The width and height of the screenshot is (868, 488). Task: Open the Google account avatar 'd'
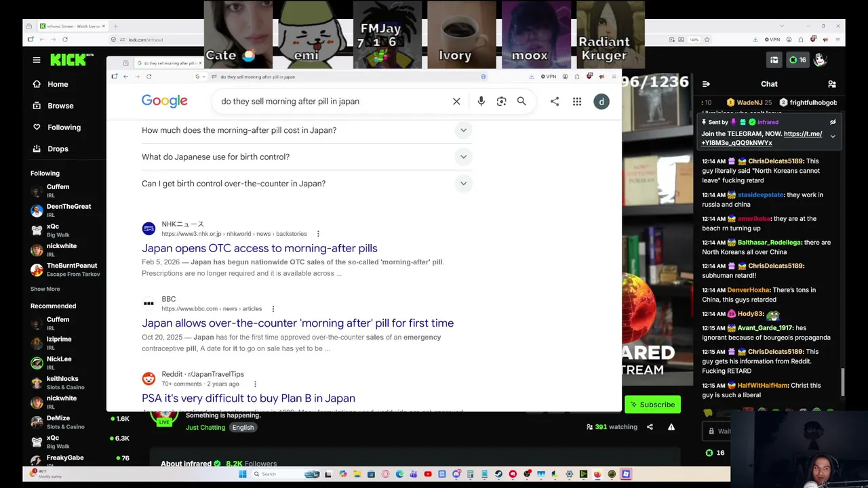pyautogui.click(x=601, y=102)
